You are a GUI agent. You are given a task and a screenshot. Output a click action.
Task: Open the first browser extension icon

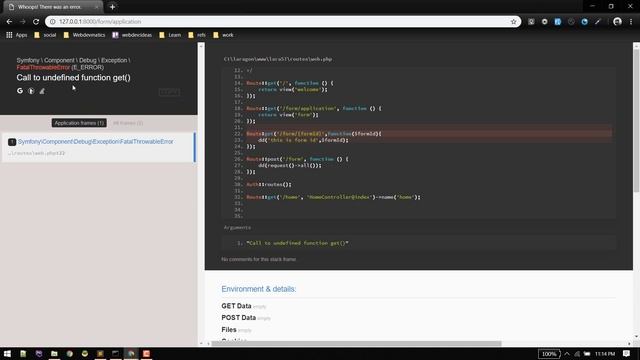[x=531, y=22]
